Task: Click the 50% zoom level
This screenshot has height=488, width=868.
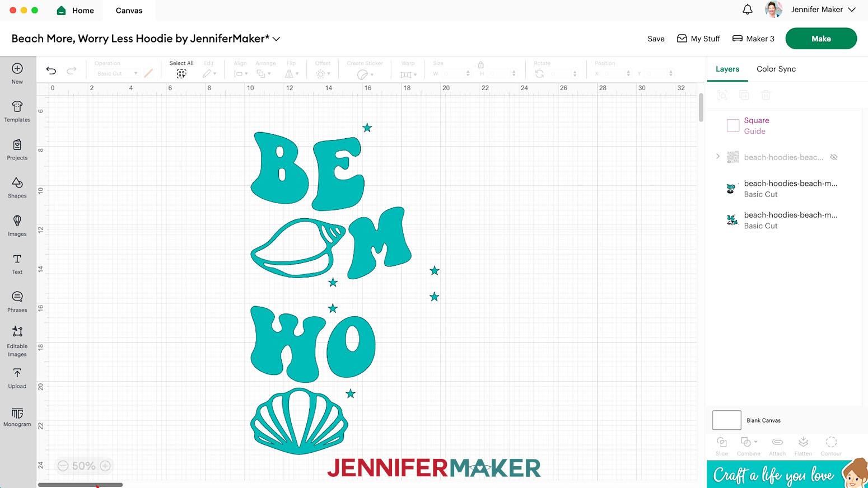Action: pyautogui.click(x=83, y=466)
